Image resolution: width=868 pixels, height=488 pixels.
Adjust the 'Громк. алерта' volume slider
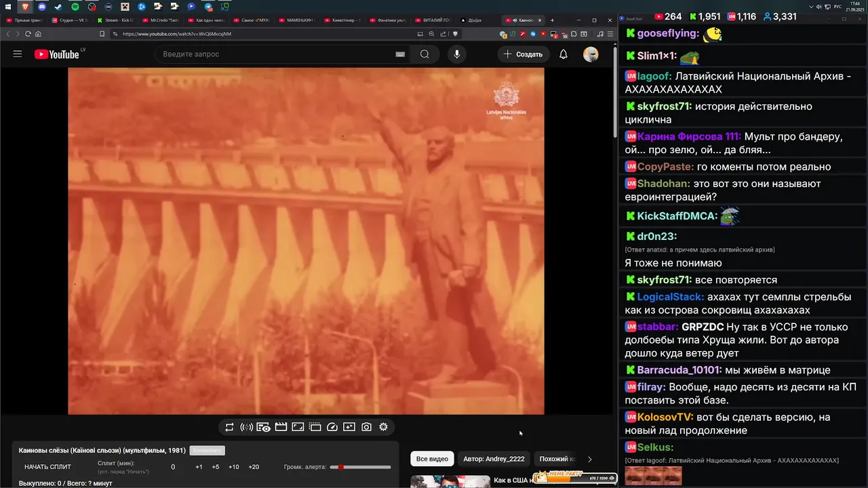coord(360,467)
